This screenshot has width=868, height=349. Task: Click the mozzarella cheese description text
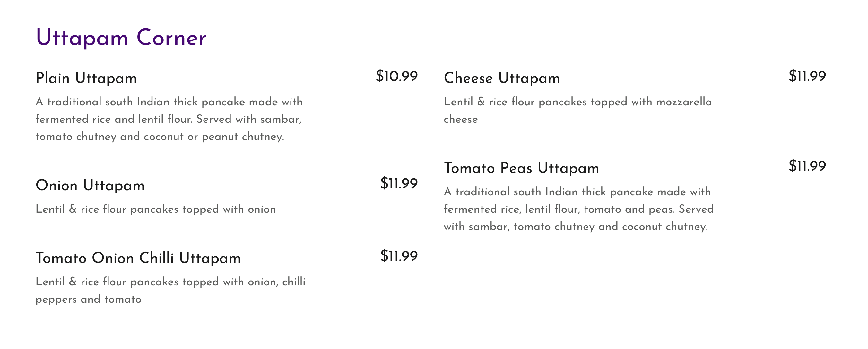point(577,110)
